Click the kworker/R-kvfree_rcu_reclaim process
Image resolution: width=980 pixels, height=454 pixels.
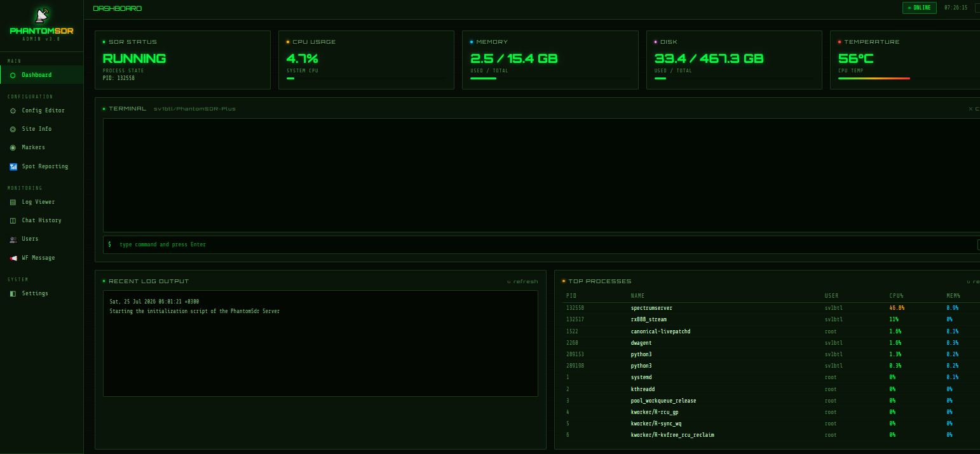pos(672,435)
